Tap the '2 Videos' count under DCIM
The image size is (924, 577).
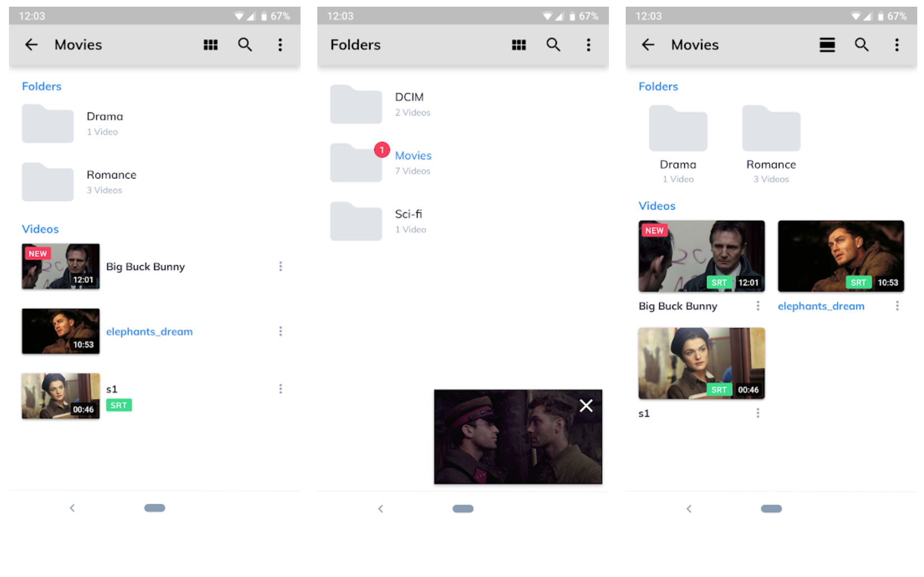click(x=413, y=112)
